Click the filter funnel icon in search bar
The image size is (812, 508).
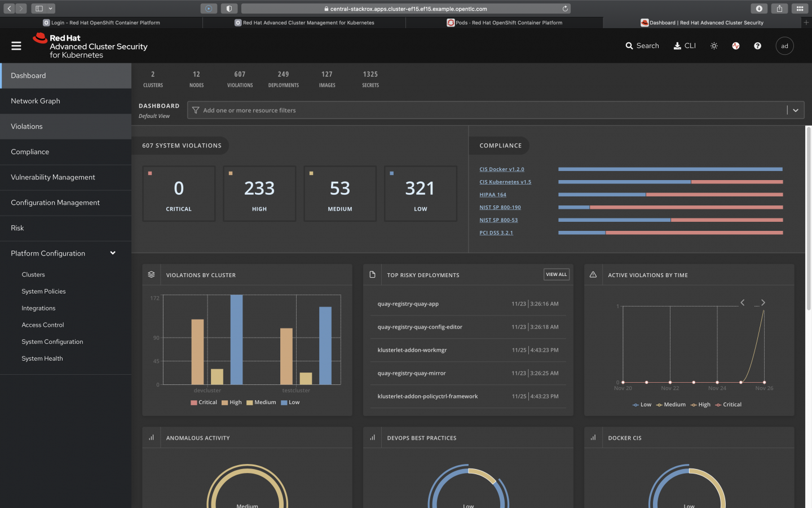tap(196, 110)
